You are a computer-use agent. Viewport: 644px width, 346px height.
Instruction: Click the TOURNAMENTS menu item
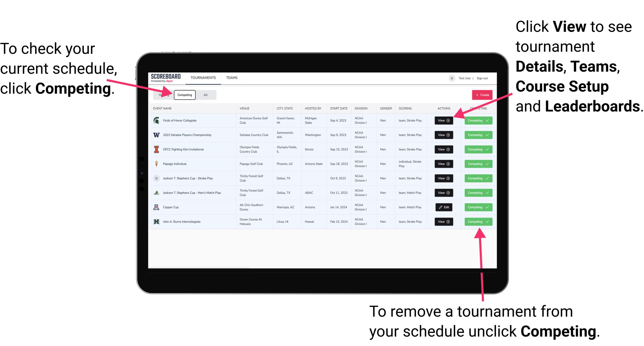203,77
